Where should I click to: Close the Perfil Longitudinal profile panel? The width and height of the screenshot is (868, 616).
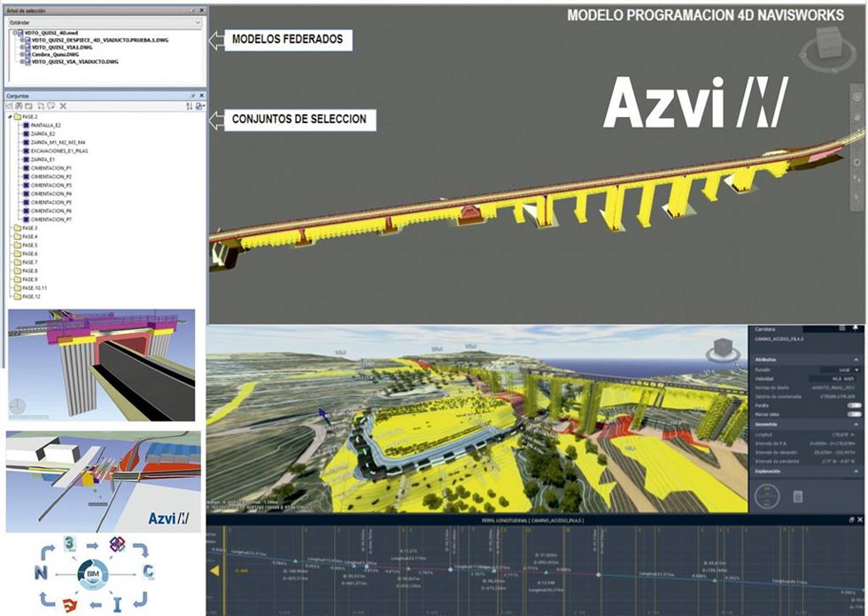860,519
